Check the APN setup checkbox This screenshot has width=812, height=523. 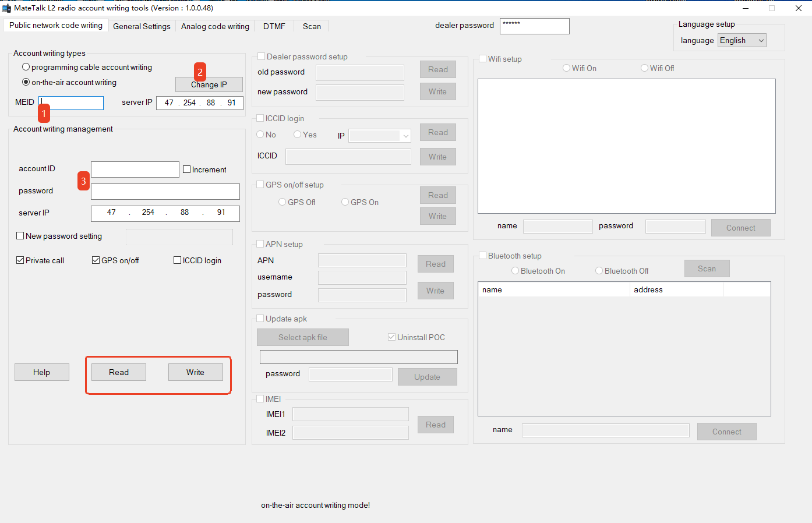click(260, 243)
